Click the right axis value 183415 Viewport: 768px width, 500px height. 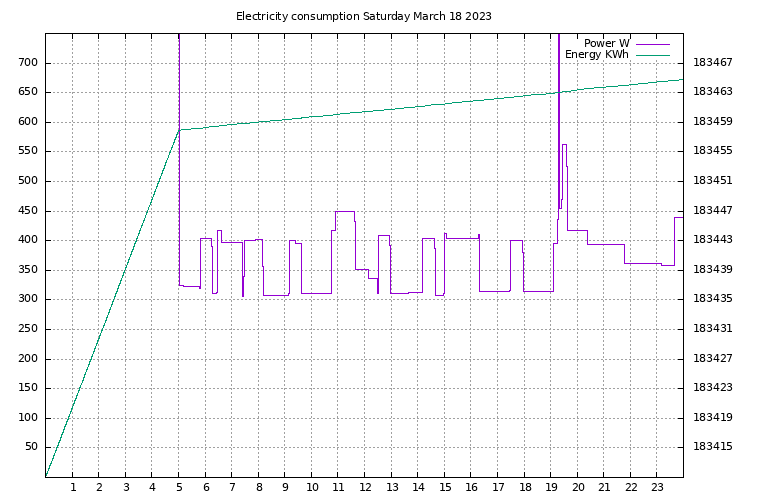713,447
